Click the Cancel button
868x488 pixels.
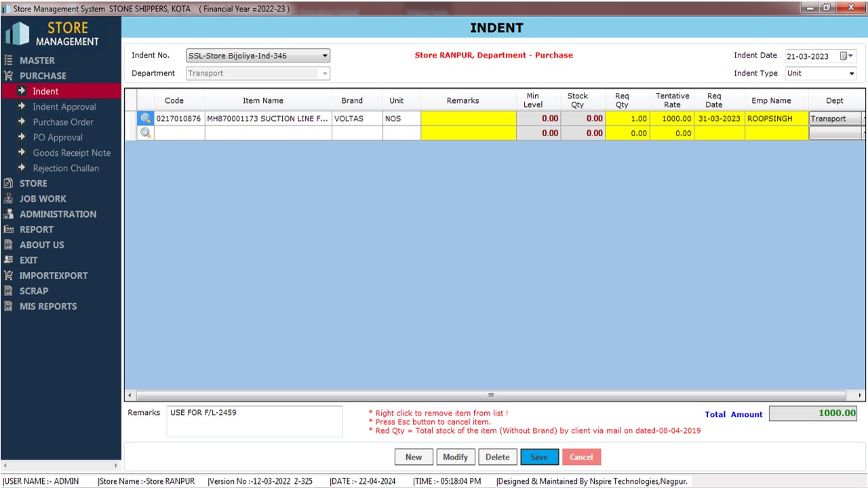pyautogui.click(x=581, y=457)
